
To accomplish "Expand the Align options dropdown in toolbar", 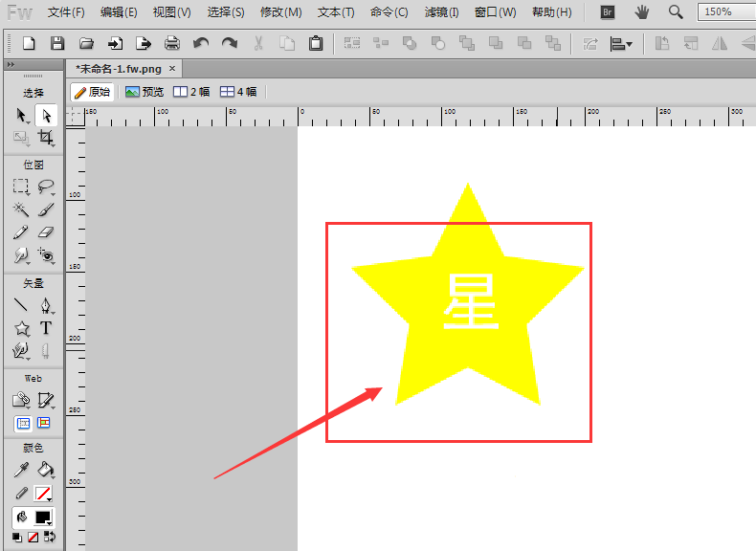I will tap(622, 43).
